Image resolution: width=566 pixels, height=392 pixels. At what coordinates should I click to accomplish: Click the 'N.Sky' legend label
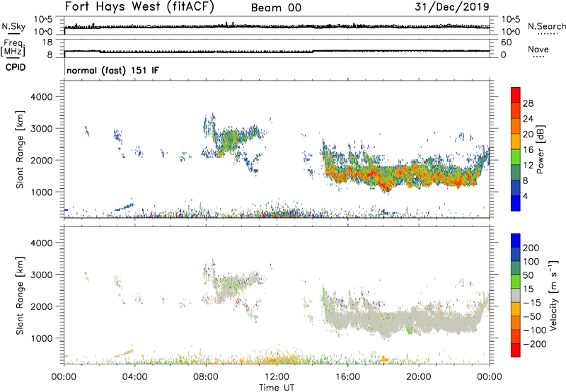pyautogui.click(x=13, y=26)
